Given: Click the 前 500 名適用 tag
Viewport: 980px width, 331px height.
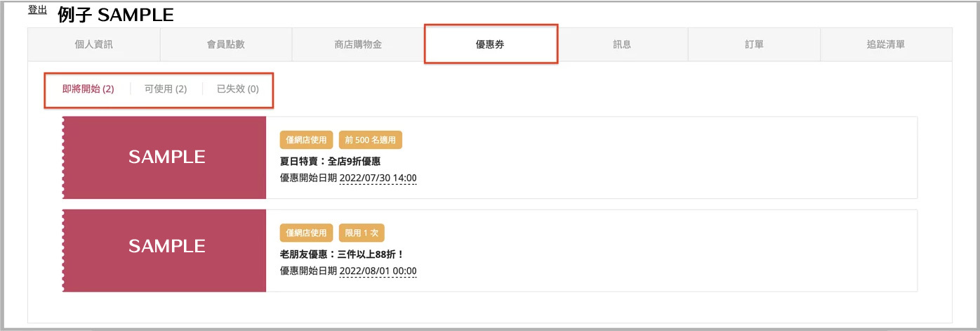Looking at the screenshot, I should (370, 140).
